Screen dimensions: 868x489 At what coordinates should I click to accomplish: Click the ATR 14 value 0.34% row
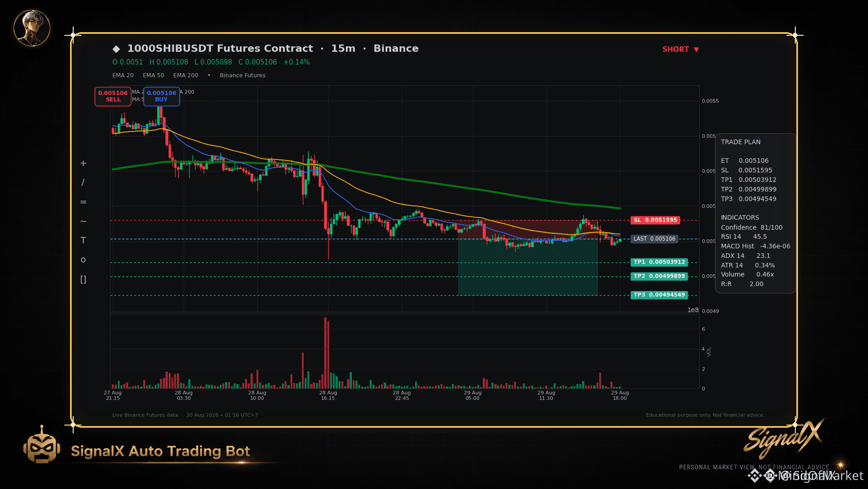coord(748,266)
